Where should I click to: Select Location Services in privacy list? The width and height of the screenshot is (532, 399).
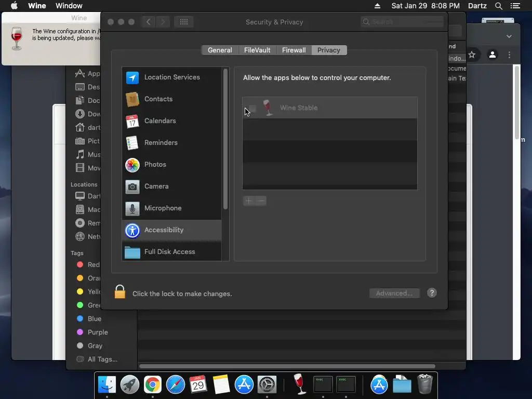coord(171,77)
